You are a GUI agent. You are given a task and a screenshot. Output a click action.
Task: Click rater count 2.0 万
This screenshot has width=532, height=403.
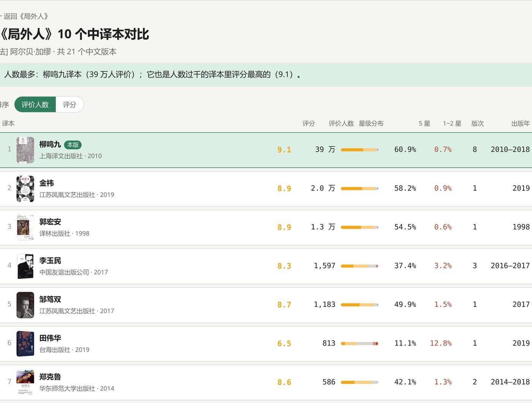pyautogui.click(x=323, y=188)
